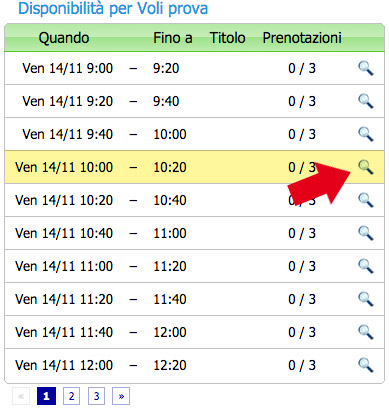Inspect the 11:00 slot with magnifier icon

(x=366, y=266)
